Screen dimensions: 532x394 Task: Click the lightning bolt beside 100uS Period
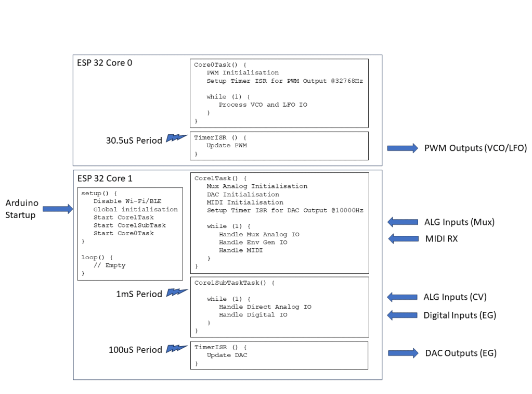(176, 349)
